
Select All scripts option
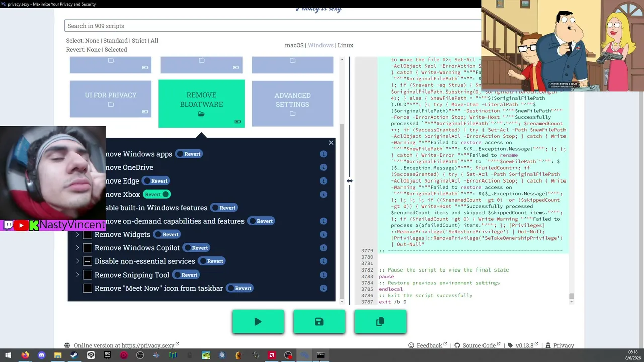tap(154, 41)
